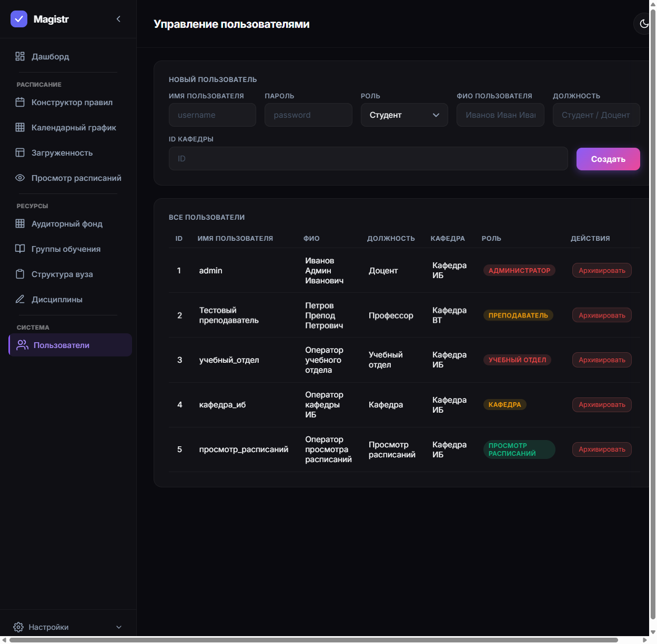Expand the Настройки chevron
Image resolution: width=657 pixels, height=644 pixels.
[x=119, y=627]
